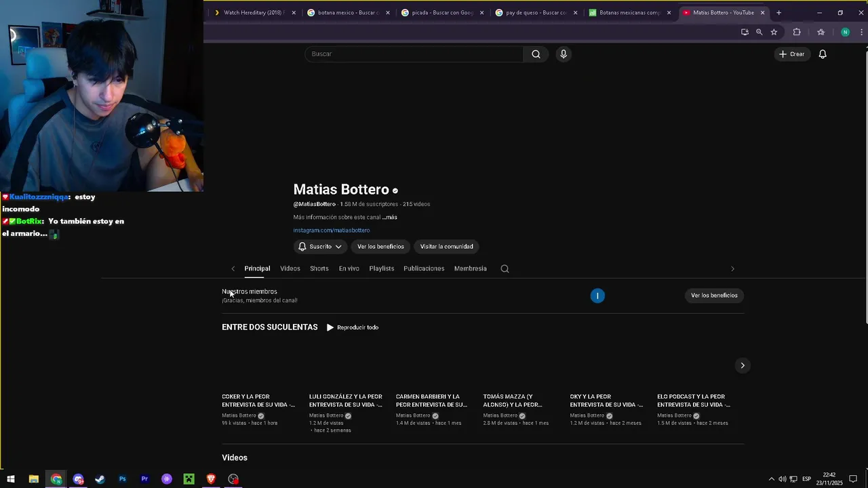
Task: Open File Explorer from taskbar
Action: 33,479
